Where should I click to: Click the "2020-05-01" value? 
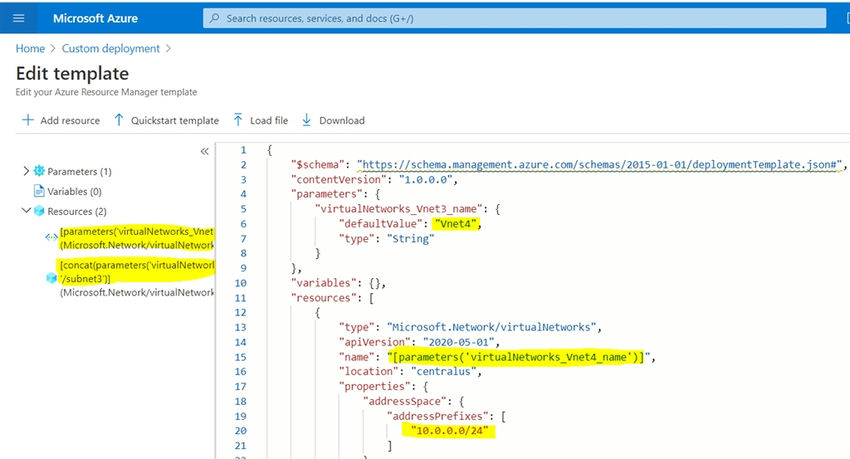(x=459, y=342)
